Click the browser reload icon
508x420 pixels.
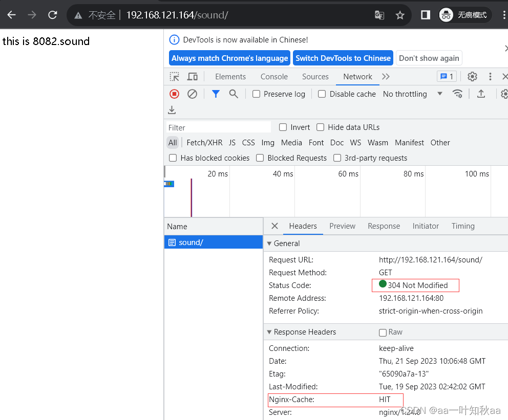tap(52, 15)
